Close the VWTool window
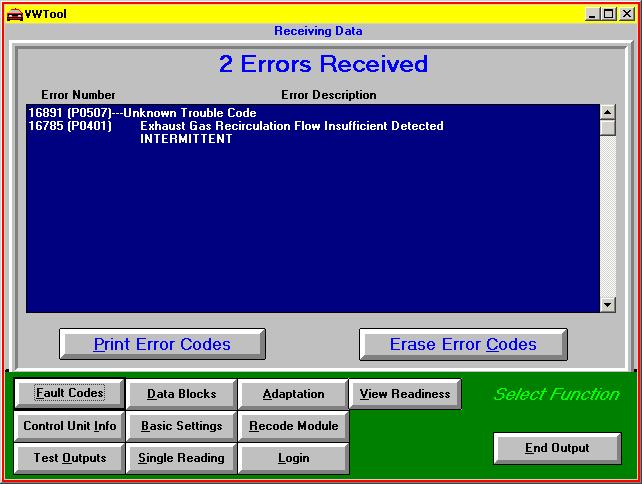This screenshot has height=484, width=642. (x=627, y=14)
